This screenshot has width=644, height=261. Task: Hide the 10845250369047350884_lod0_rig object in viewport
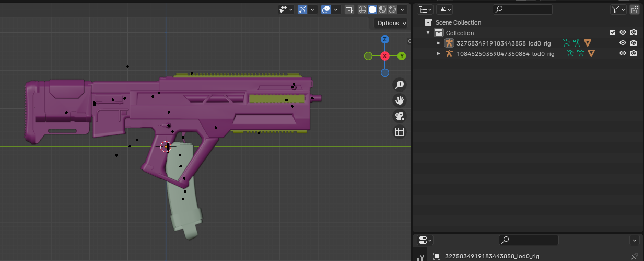coord(623,53)
